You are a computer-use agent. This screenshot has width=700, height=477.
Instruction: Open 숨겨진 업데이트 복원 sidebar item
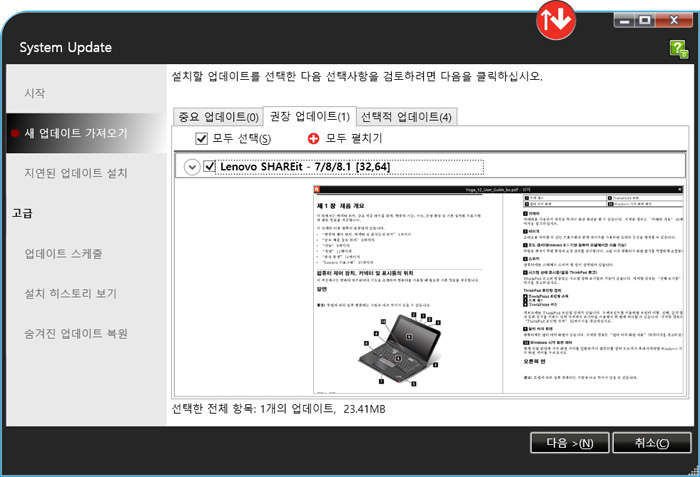pos(76,334)
